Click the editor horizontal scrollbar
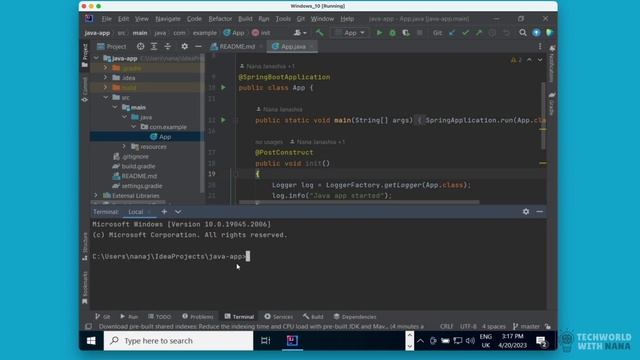The height and width of the screenshot is (360, 640). [359, 202]
